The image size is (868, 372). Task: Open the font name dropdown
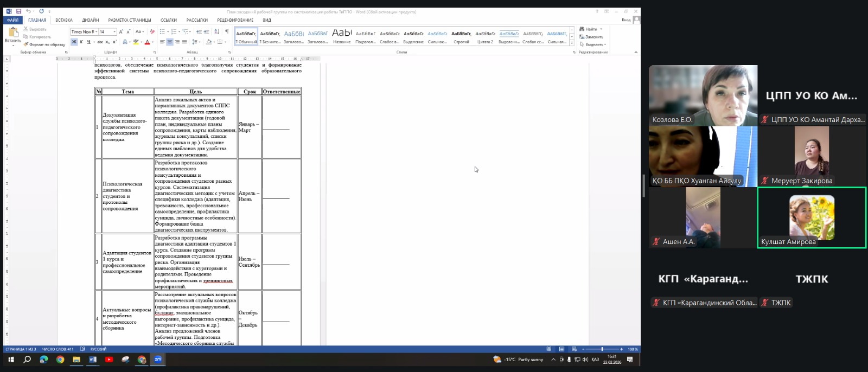point(95,32)
